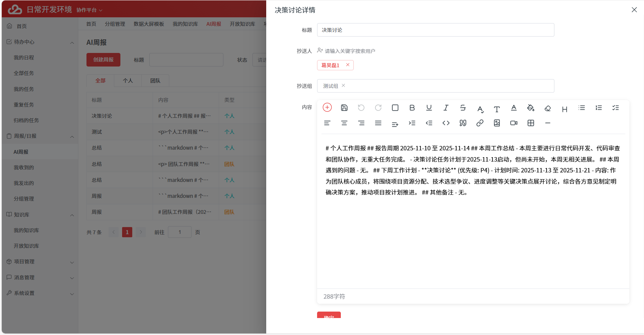Insert a video via camera icon

[514, 123]
